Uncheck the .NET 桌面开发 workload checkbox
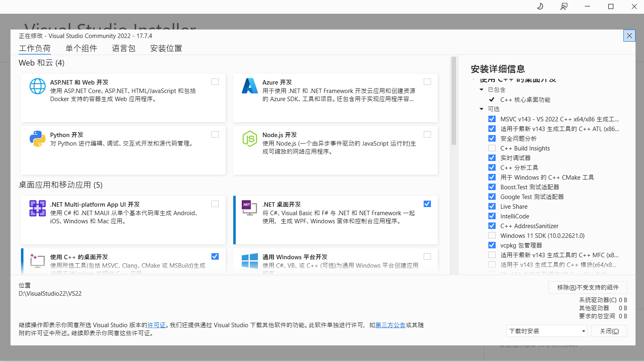644x362 pixels. [427, 204]
